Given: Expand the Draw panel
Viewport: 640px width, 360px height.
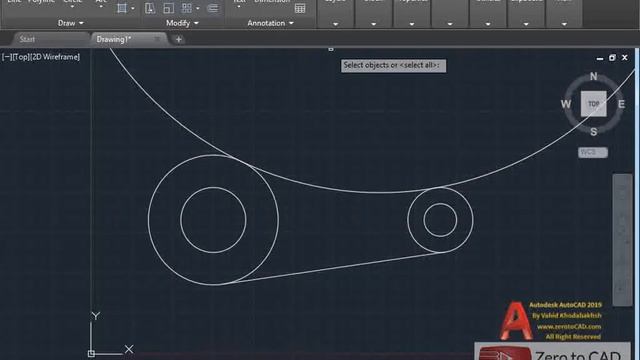Looking at the screenshot, I should coord(70,23).
